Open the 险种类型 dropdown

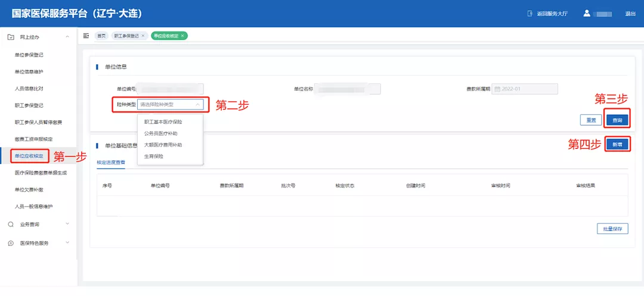170,105
